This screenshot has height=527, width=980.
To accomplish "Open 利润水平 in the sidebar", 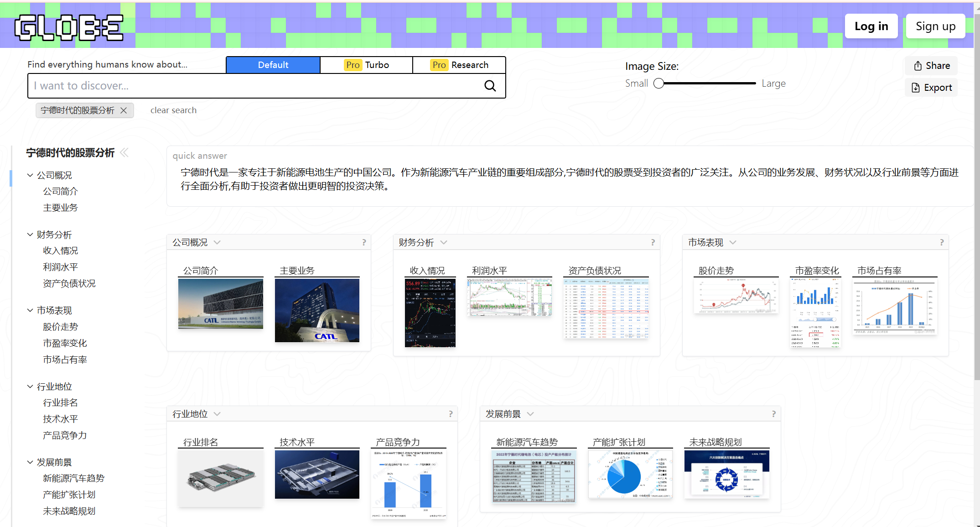I will pyautogui.click(x=60, y=267).
